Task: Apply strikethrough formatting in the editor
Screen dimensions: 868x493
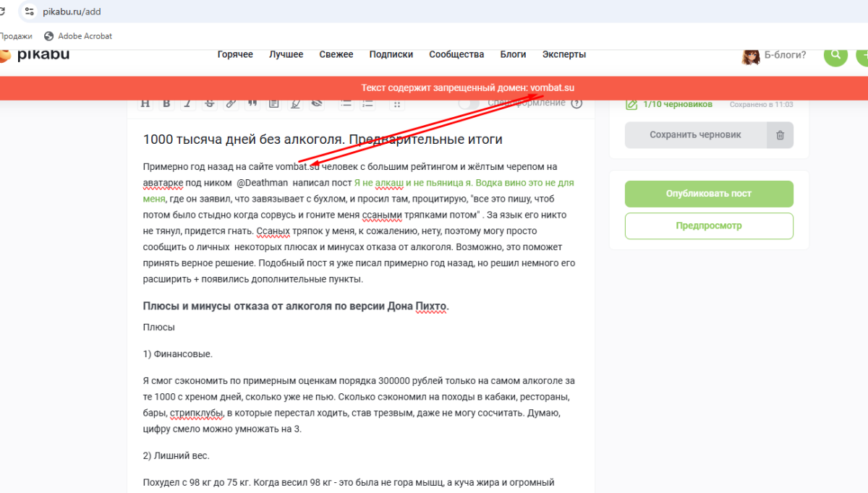Action: pos(210,104)
